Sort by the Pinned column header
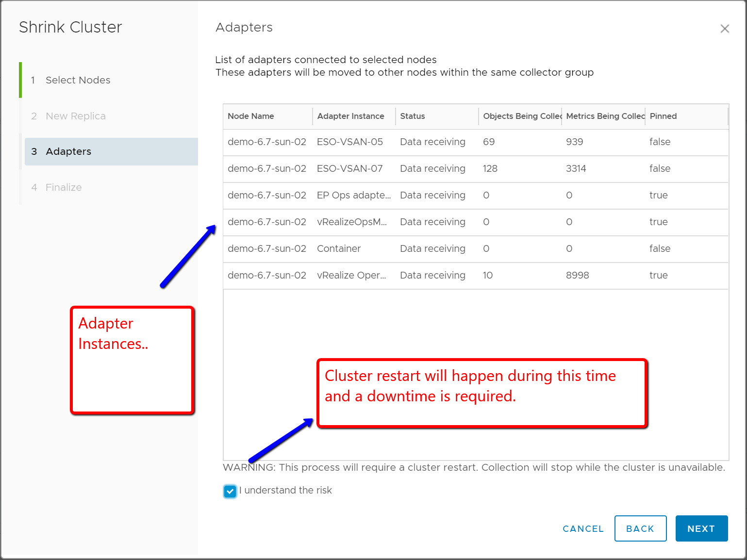 coord(663,116)
